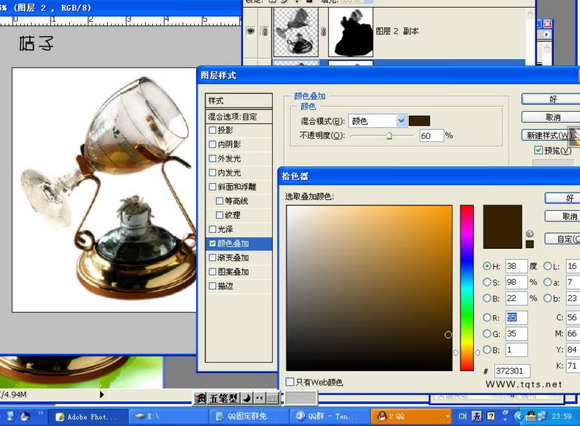Select the 渐变叠加 style entry
This screenshot has height=426, width=580.
(239, 257)
